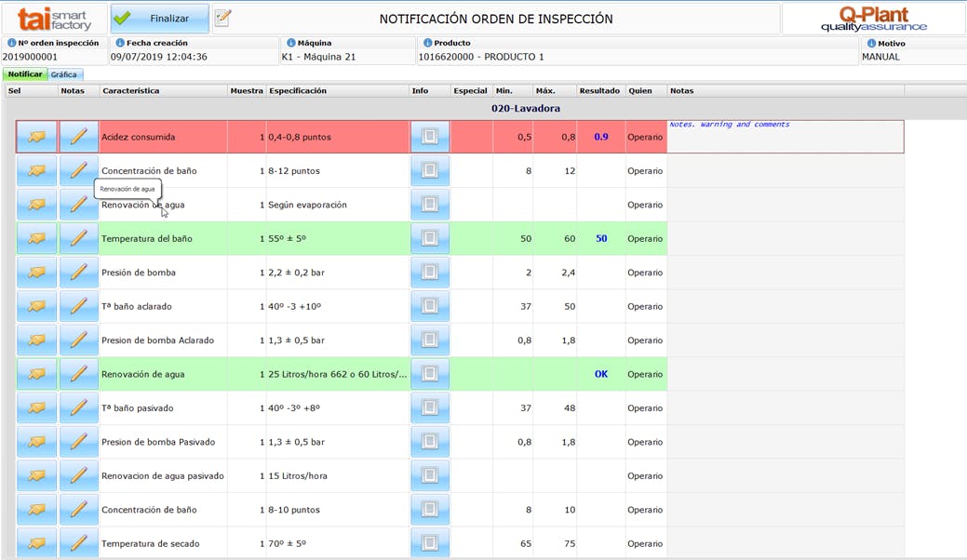The image size is (967, 560).
Task: Switch to the Notificar tab
Action: 25,74
